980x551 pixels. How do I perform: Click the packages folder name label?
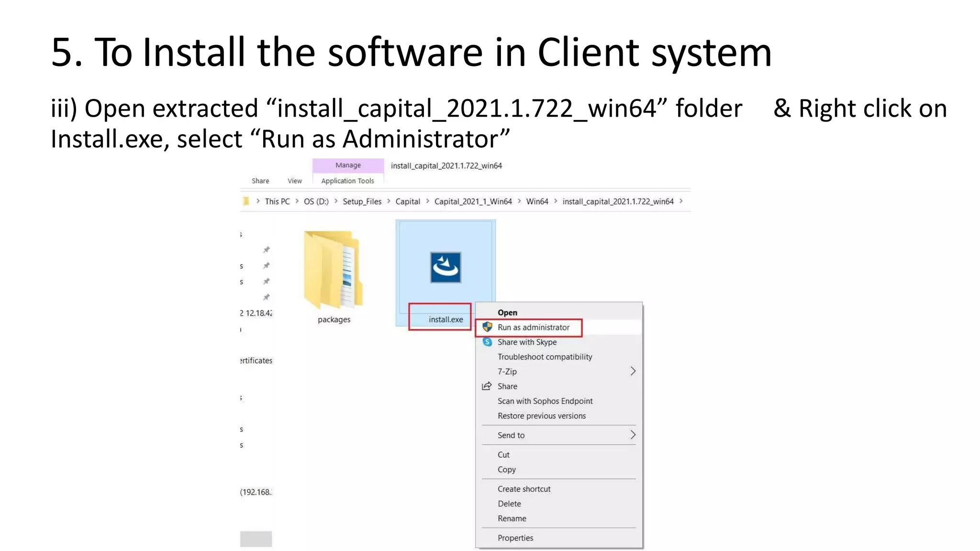pos(334,320)
